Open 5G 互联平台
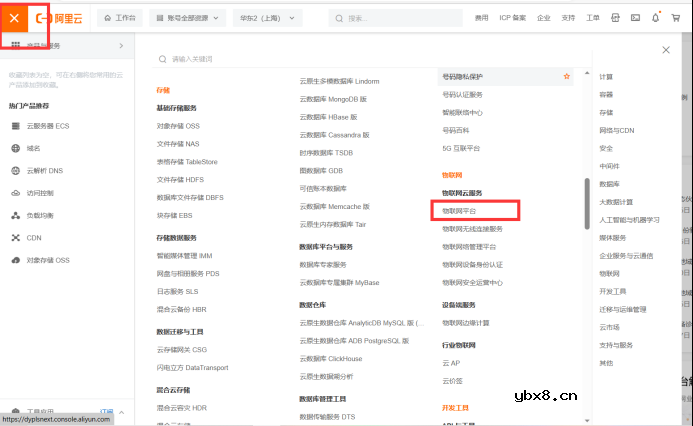Viewport: 693px width, 426px height. (x=461, y=148)
